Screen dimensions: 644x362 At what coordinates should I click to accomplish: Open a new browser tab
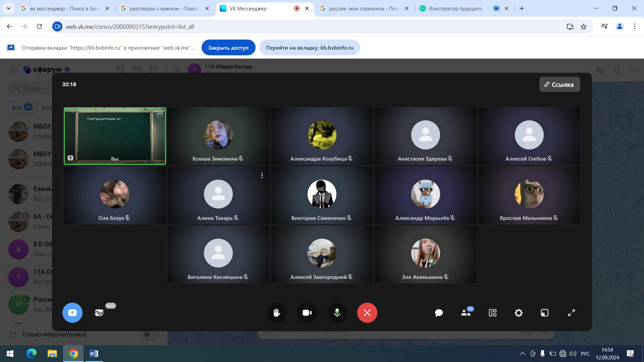tap(522, 8)
